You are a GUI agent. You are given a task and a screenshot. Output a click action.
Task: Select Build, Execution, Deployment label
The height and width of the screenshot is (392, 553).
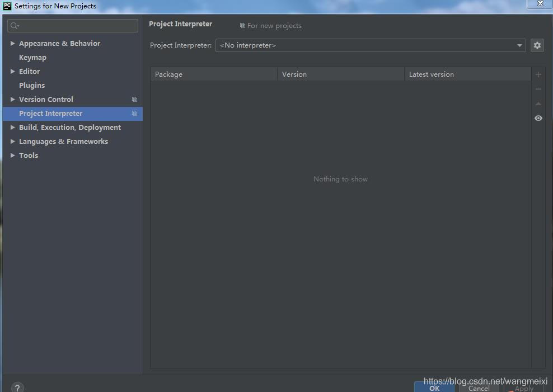(x=70, y=127)
